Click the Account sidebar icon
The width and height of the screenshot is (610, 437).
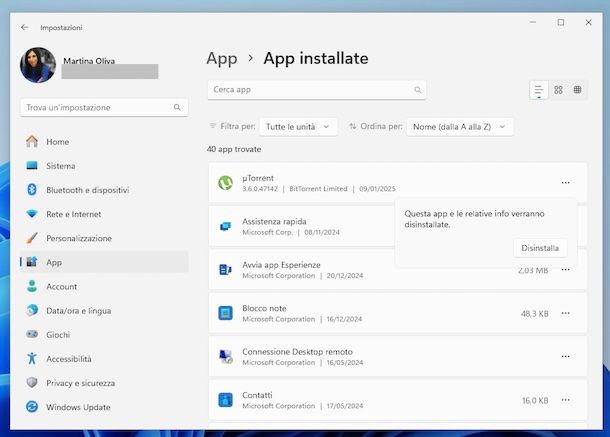(x=32, y=286)
